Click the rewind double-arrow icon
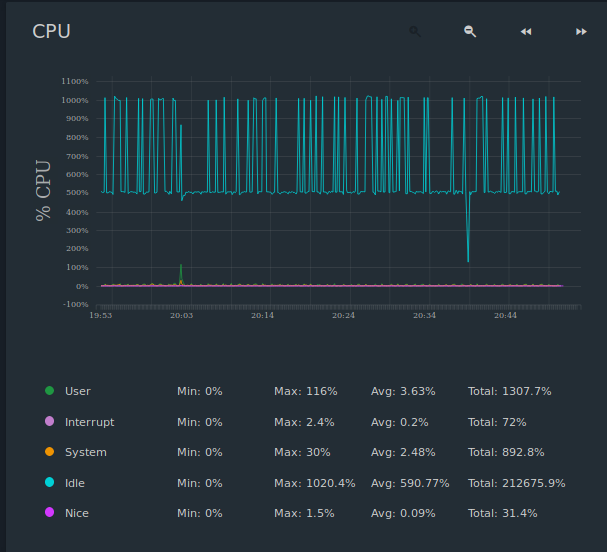 [526, 32]
